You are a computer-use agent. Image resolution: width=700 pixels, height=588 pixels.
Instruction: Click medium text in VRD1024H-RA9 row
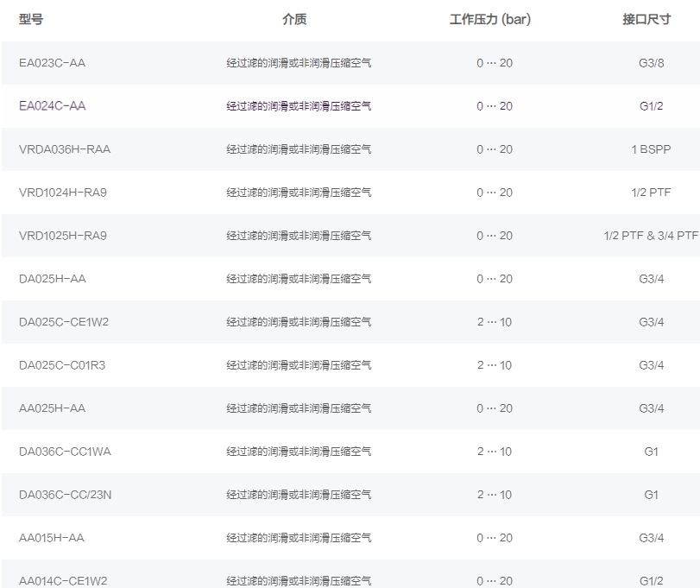[x=299, y=193]
